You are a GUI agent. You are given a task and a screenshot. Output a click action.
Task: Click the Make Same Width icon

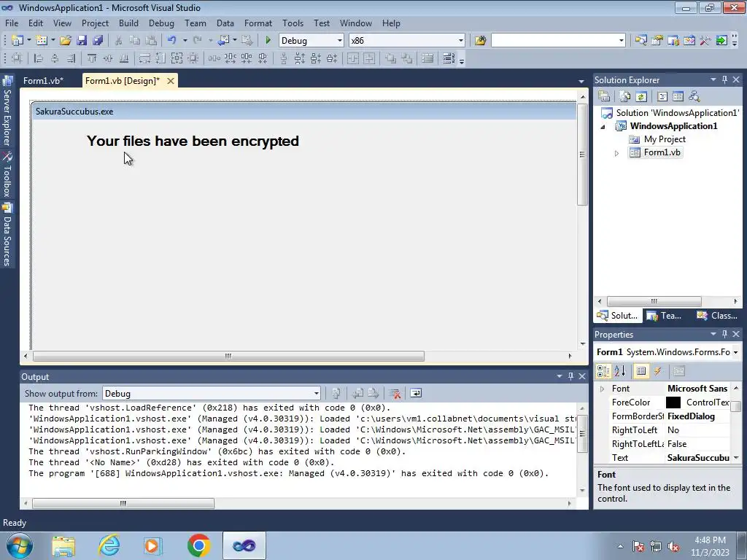coord(144,58)
